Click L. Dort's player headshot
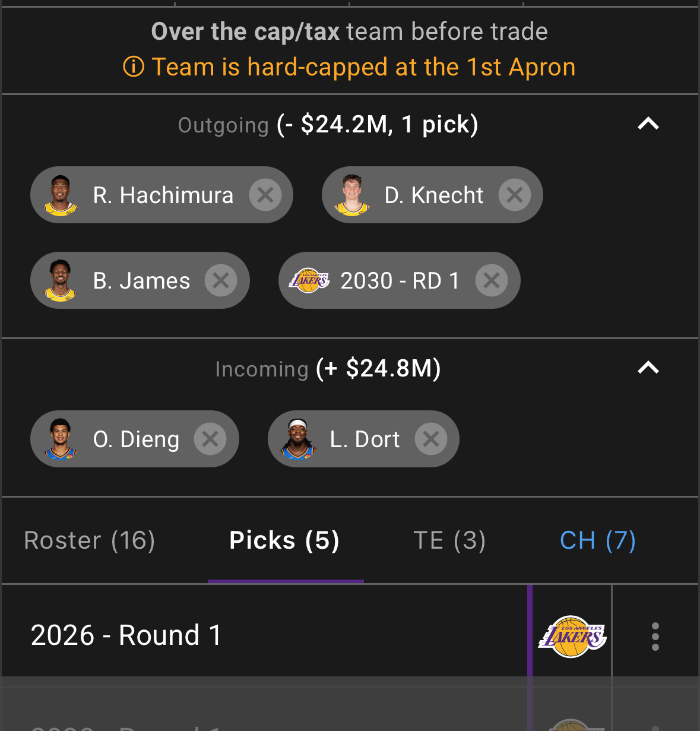 click(x=297, y=439)
